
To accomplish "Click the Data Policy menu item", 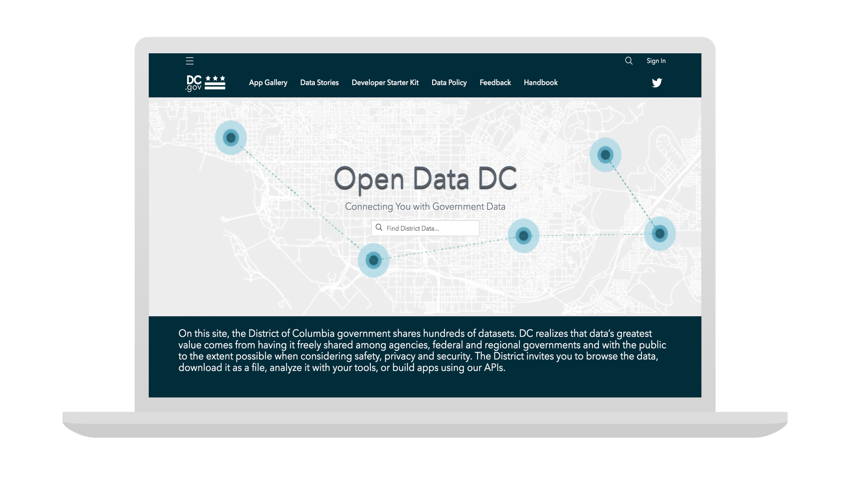I will (449, 82).
